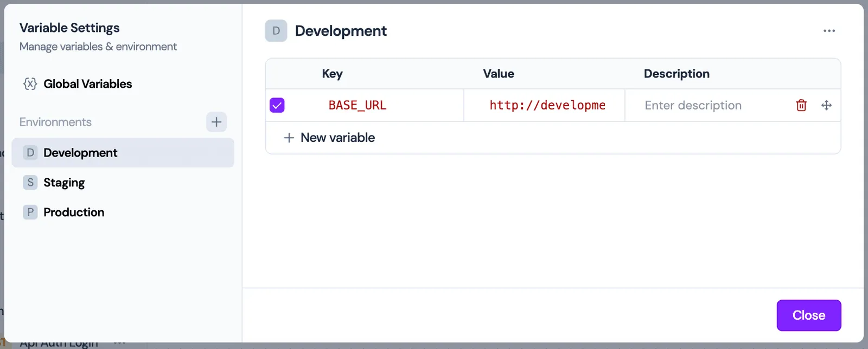Toggle the BASE_URL variable checkbox
Image resolution: width=868 pixels, height=349 pixels.
click(x=277, y=105)
